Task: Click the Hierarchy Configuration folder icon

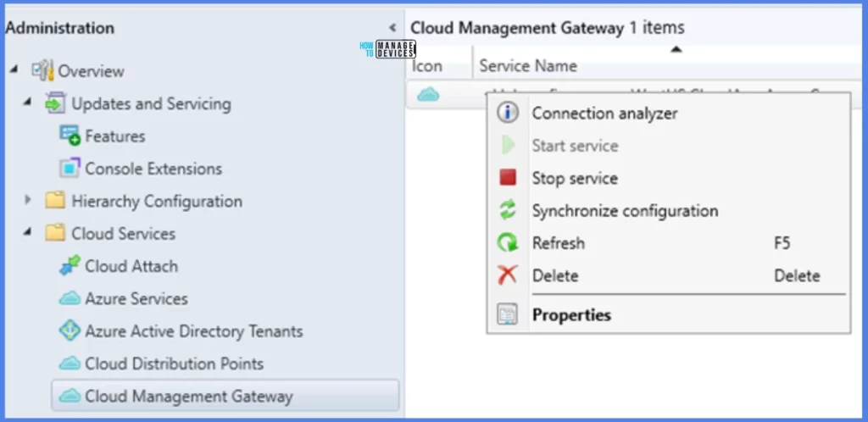Action: pos(55,200)
